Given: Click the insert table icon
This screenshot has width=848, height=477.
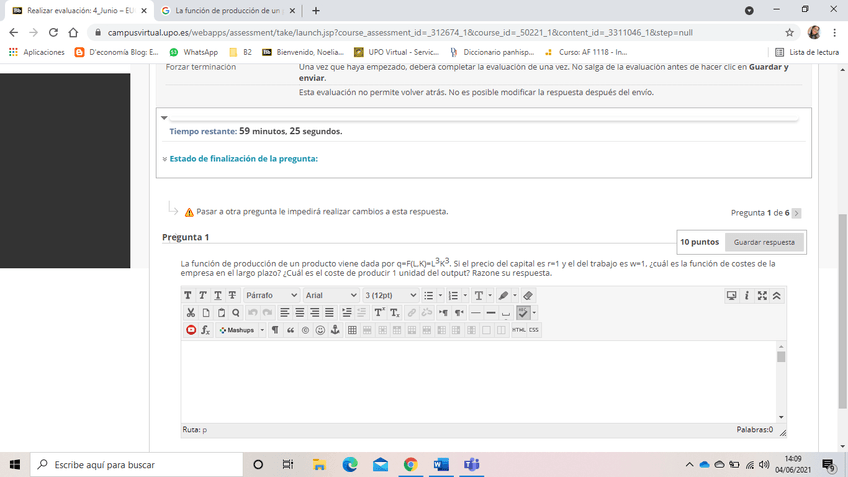Looking at the screenshot, I should click(352, 330).
